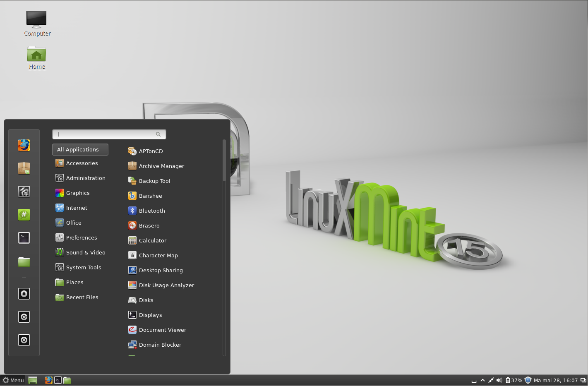The image size is (588, 386).
Task: Focus the menu search box
Action: pos(109,134)
